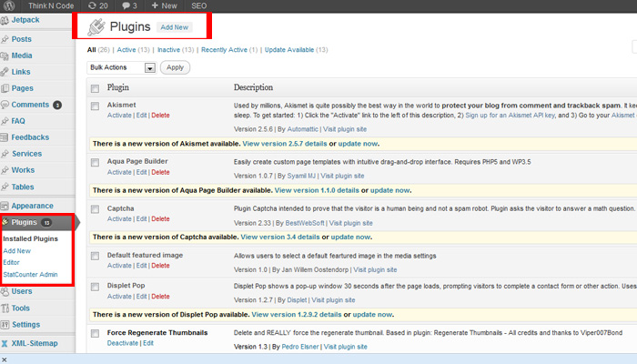Show All plugins filter
637x364 pixels.
91,50
